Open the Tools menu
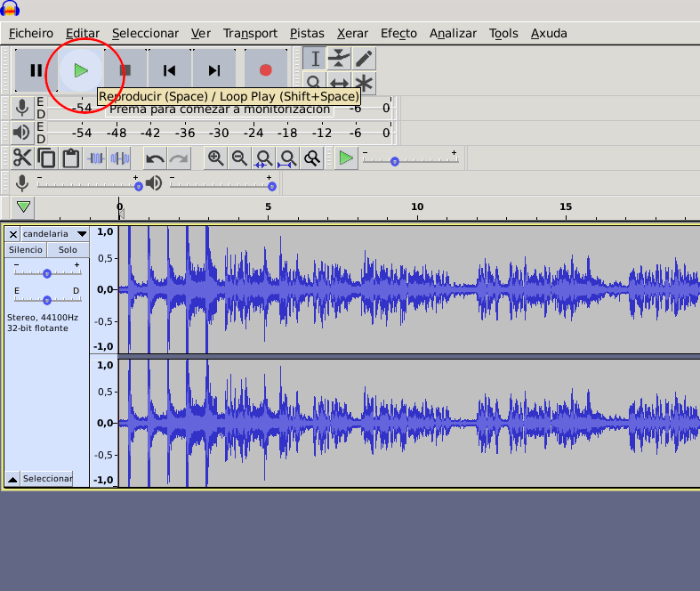The height and width of the screenshot is (591, 700). [503, 34]
